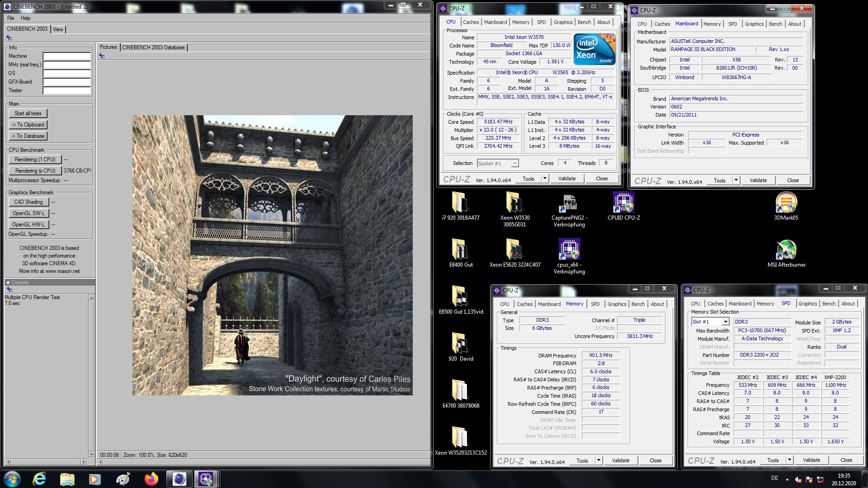Expand the Tools dropdown arrow in CPU window

[545, 178]
